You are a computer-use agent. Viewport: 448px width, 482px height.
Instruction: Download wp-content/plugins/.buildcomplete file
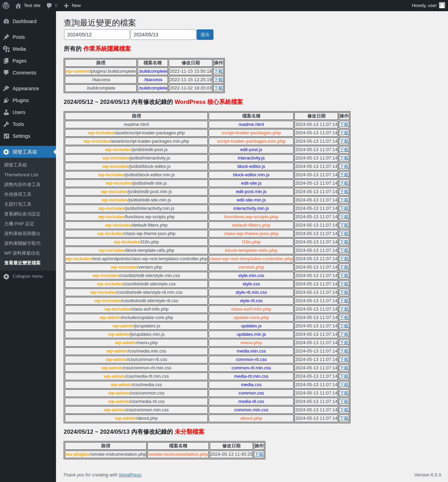(x=218, y=71)
